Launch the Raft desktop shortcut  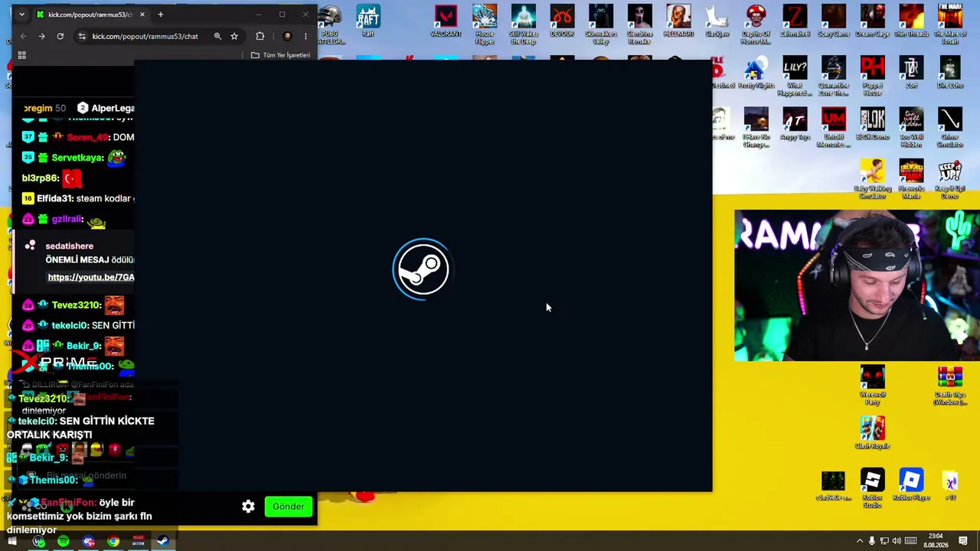(368, 21)
